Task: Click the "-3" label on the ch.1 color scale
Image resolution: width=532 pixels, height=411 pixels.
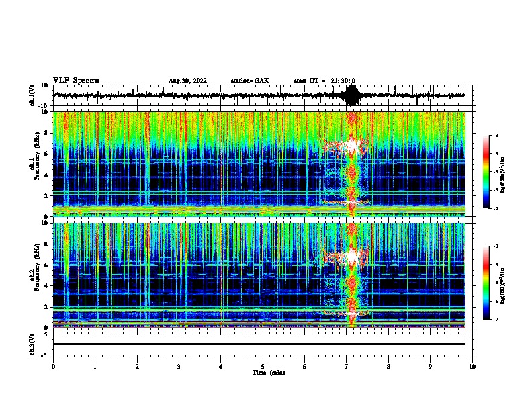Action: pyautogui.click(x=495, y=135)
